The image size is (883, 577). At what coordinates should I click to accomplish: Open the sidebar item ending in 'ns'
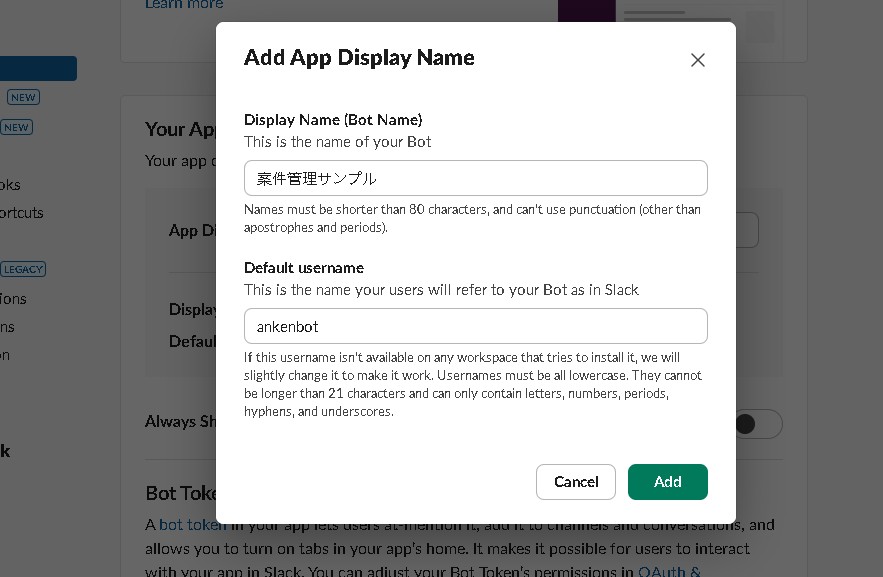click(x=7, y=327)
